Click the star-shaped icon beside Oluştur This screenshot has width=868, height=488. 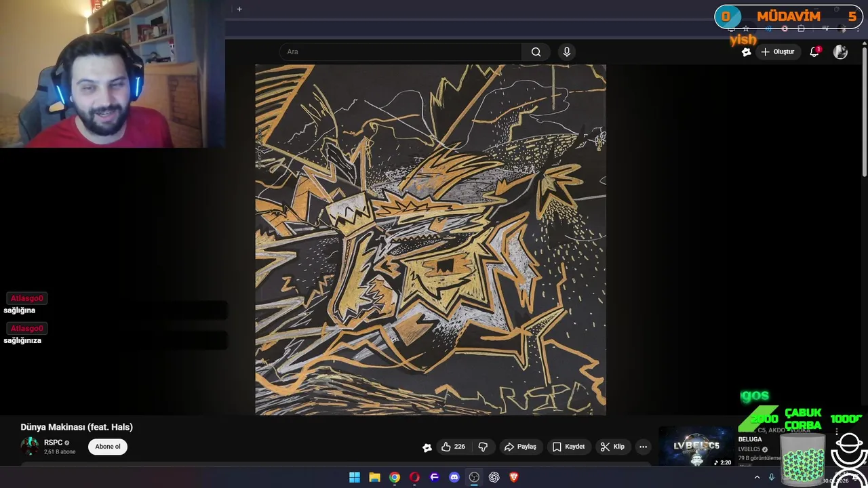point(746,52)
